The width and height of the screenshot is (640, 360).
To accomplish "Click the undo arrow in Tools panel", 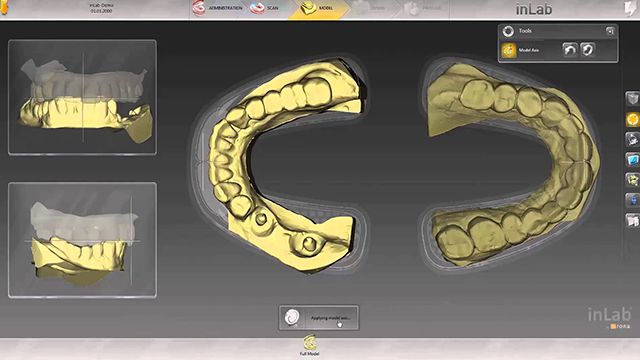I will pyautogui.click(x=570, y=50).
